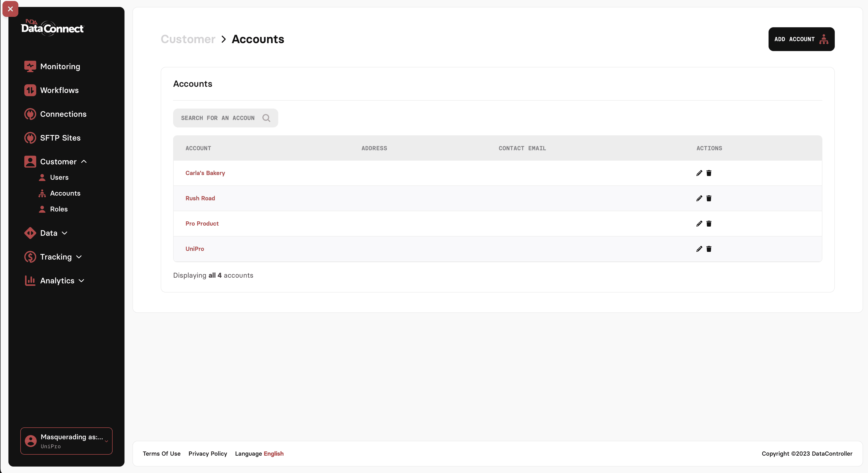Viewport: 868px width, 473px height.
Task: Close sidebar with red X button
Action: tap(10, 9)
